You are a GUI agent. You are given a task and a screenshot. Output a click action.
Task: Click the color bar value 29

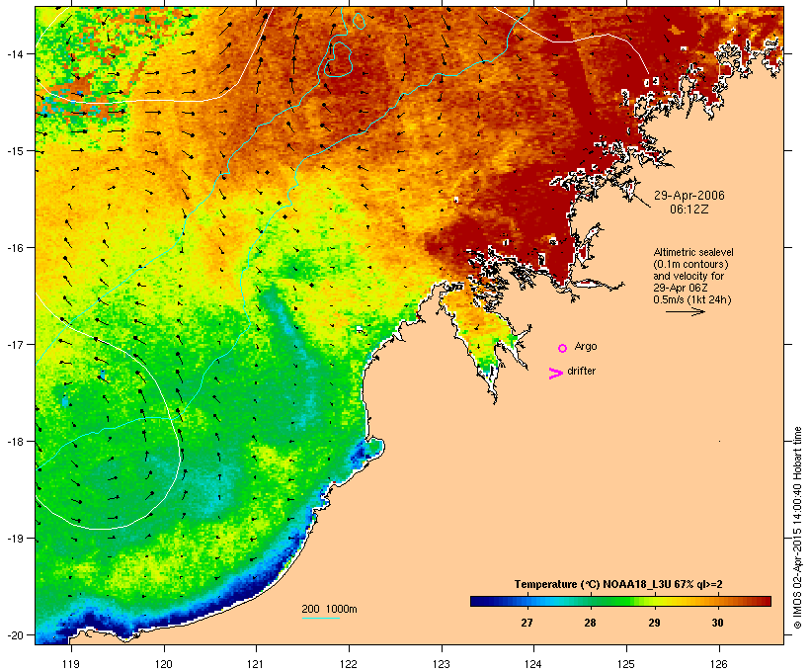click(654, 623)
